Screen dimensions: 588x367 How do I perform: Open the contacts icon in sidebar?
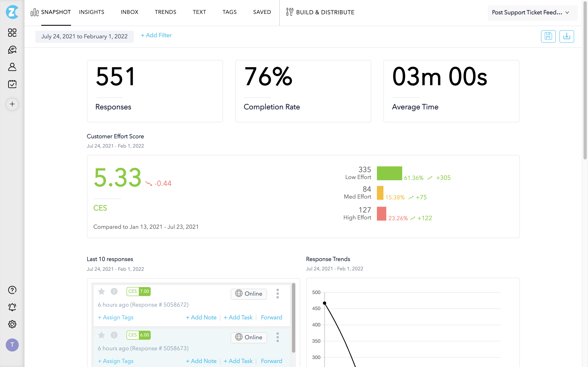12,67
